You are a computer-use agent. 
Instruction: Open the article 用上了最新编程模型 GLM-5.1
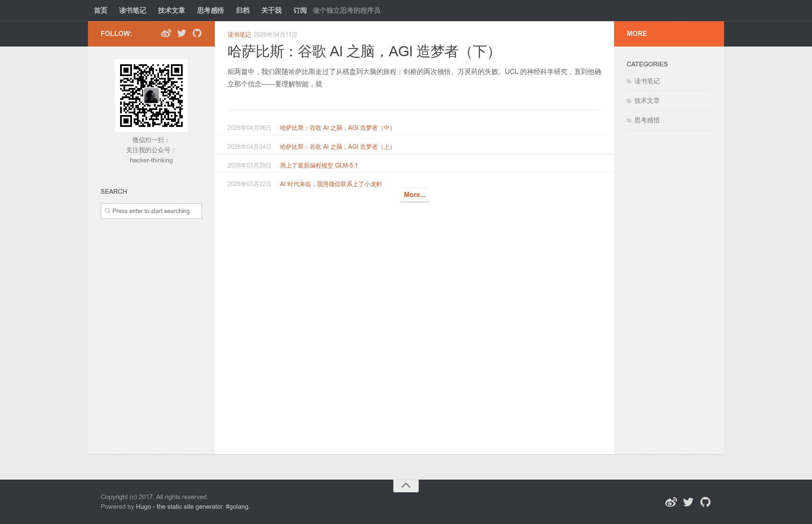pos(319,165)
